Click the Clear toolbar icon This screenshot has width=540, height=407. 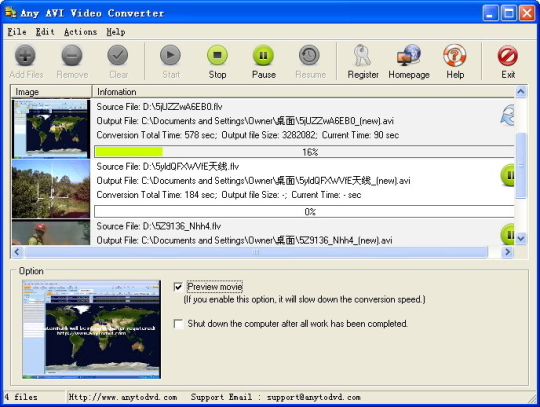point(118,55)
